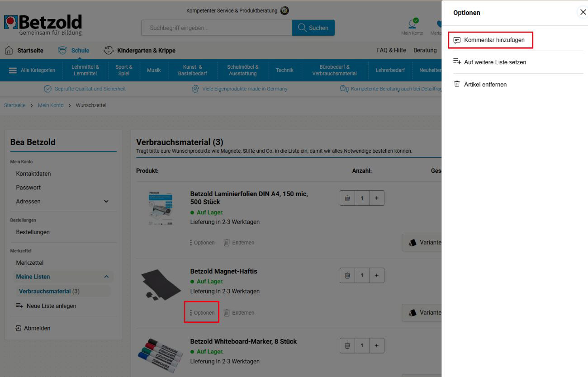
Task: Click Neue Liste anlegen
Action: (46, 306)
